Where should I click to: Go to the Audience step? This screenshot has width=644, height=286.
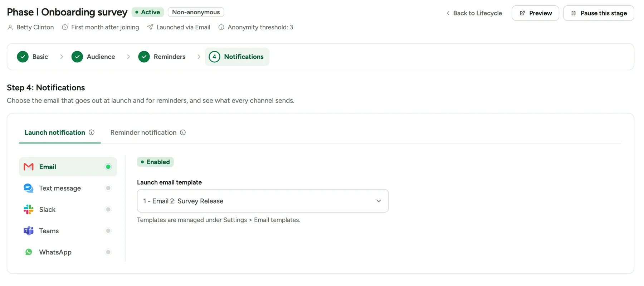(x=93, y=57)
